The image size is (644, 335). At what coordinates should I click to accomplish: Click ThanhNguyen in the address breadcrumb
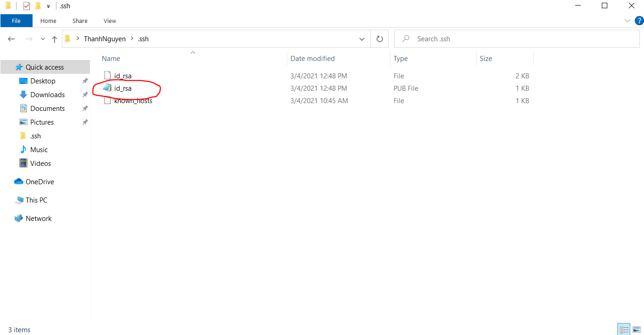[105, 39]
